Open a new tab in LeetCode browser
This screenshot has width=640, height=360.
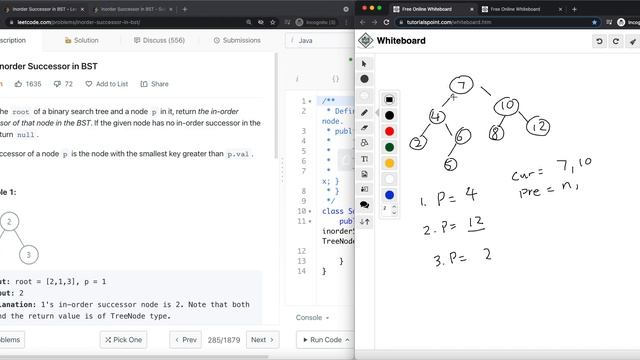[x=184, y=9]
